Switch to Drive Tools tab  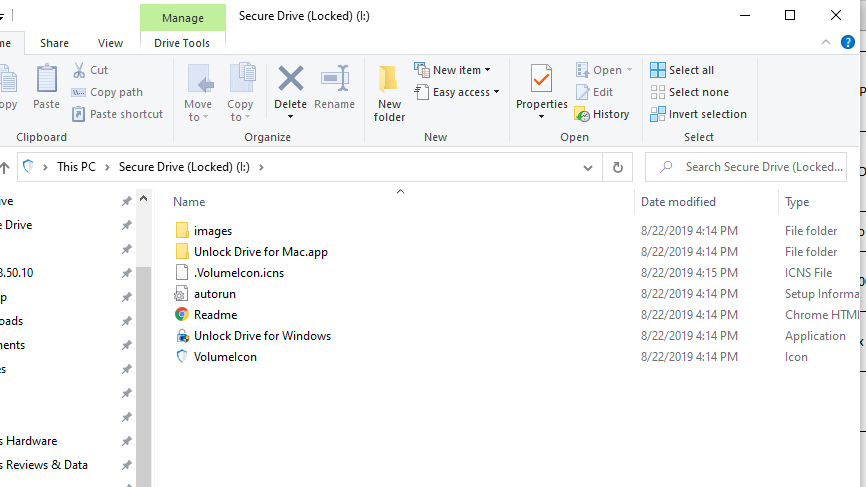tap(182, 43)
